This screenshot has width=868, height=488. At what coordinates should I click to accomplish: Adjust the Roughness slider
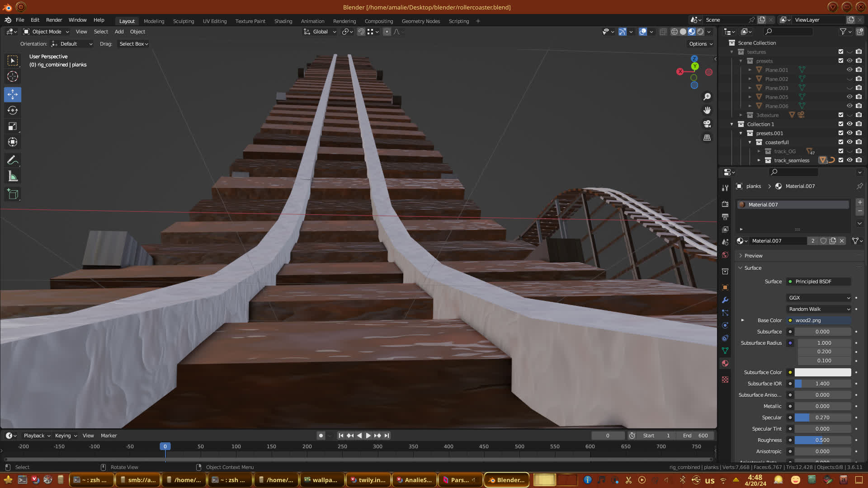coord(822,440)
